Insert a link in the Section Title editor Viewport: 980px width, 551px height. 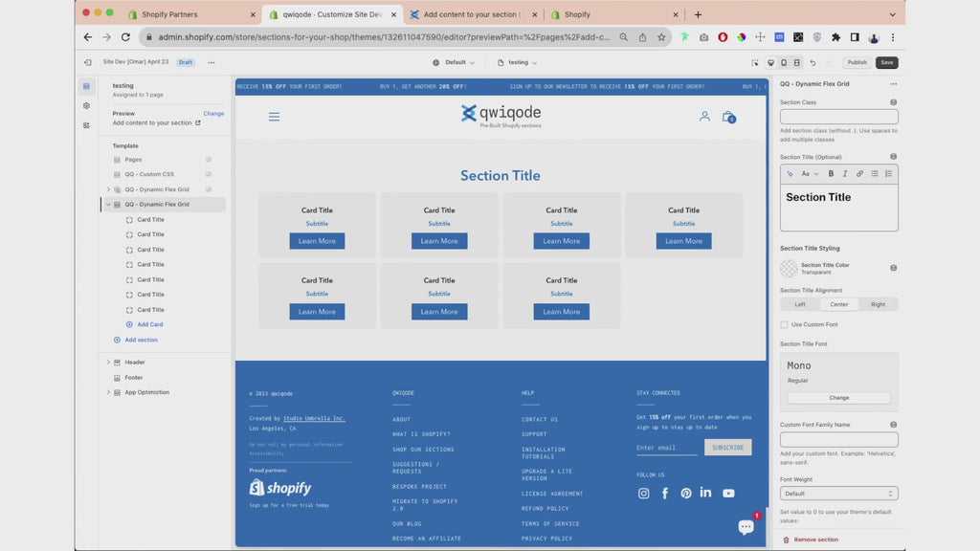click(x=859, y=173)
